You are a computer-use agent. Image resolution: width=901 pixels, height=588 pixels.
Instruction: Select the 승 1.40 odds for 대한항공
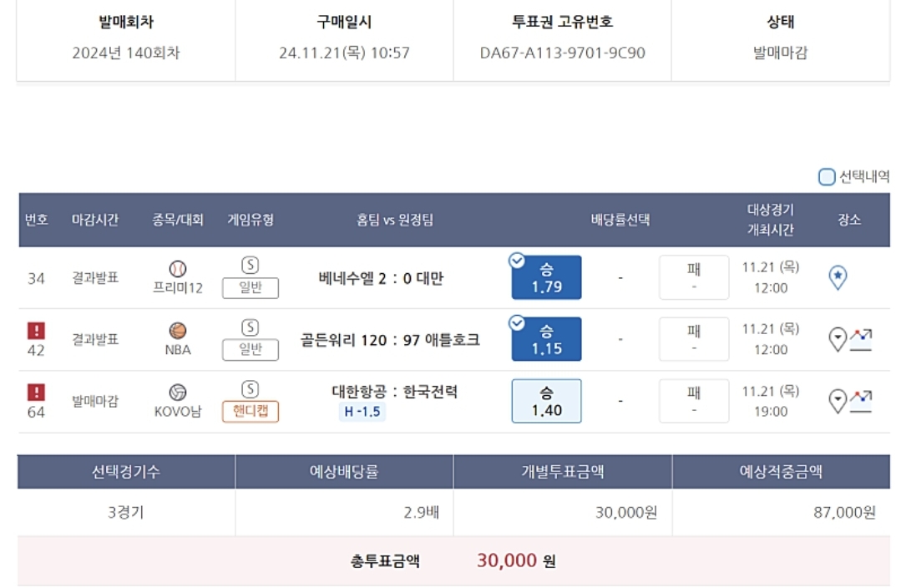546,402
